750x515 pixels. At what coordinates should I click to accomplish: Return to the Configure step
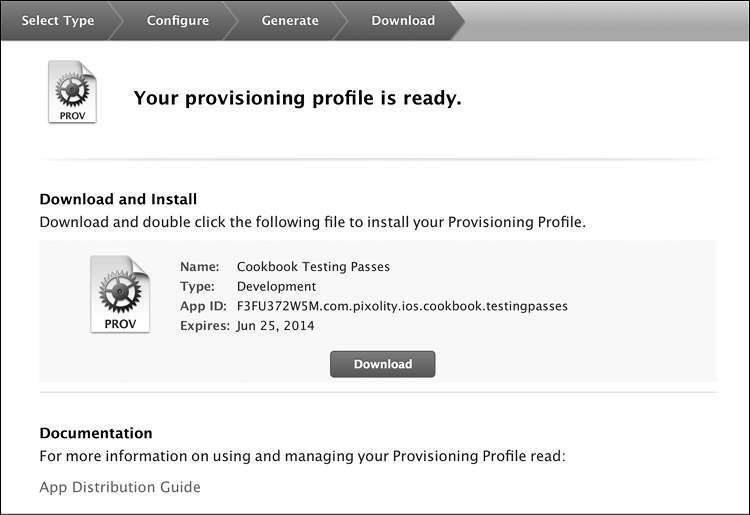178,20
